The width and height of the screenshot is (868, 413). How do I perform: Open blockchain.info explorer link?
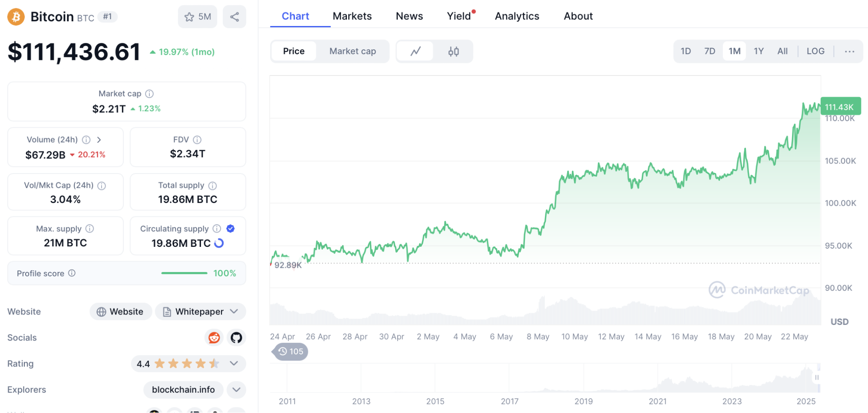point(183,390)
